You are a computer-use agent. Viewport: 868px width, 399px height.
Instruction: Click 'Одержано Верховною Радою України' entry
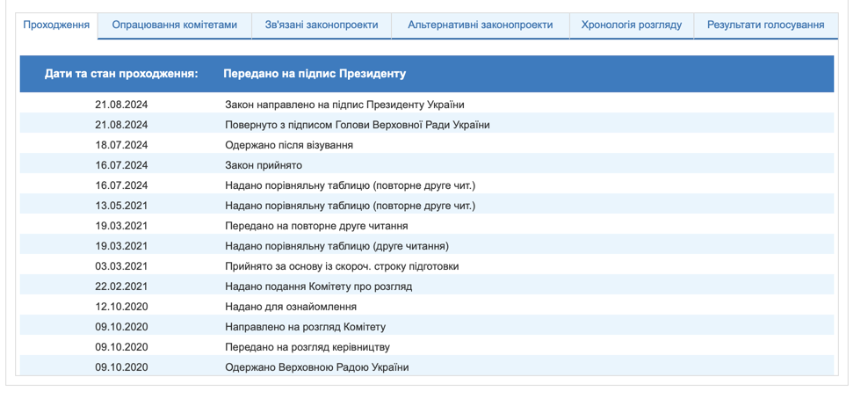(x=316, y=367)
